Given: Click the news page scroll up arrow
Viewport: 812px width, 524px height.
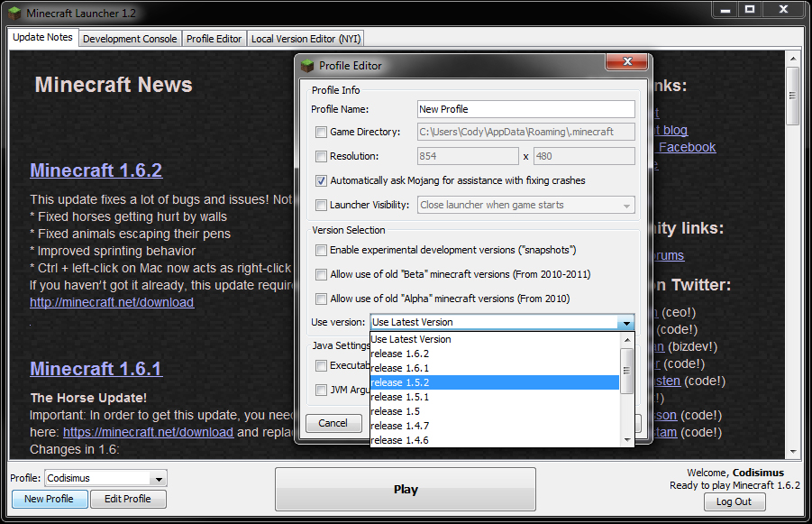Looking at the screenshot, I should pos(792,59).
